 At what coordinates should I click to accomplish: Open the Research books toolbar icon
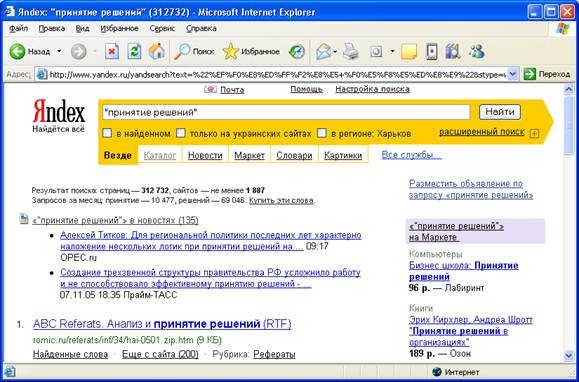(x=453, y=52)
